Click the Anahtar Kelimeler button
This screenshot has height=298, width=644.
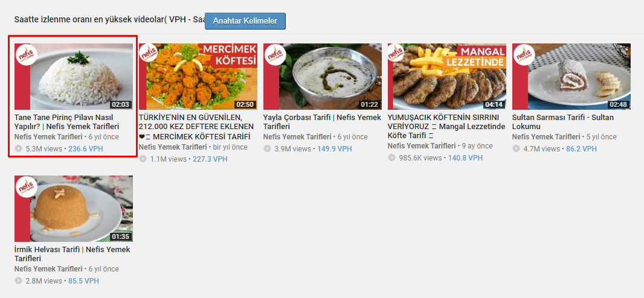coord(245,21)
